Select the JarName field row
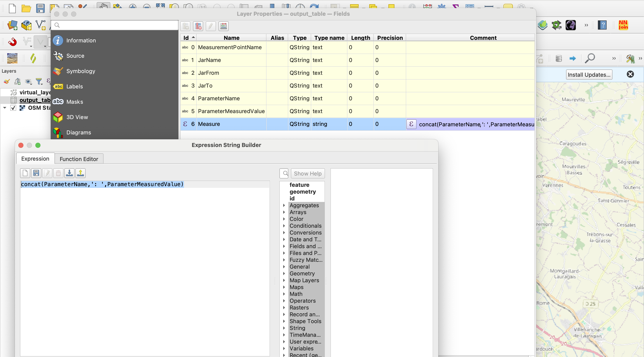Viewport: 644px width, 357px height. tap(358, 60)
